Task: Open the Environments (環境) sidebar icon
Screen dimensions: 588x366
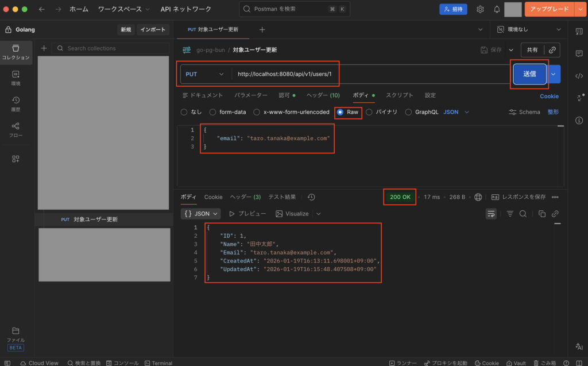Action: pyautogui.click(x=16, y=77)
